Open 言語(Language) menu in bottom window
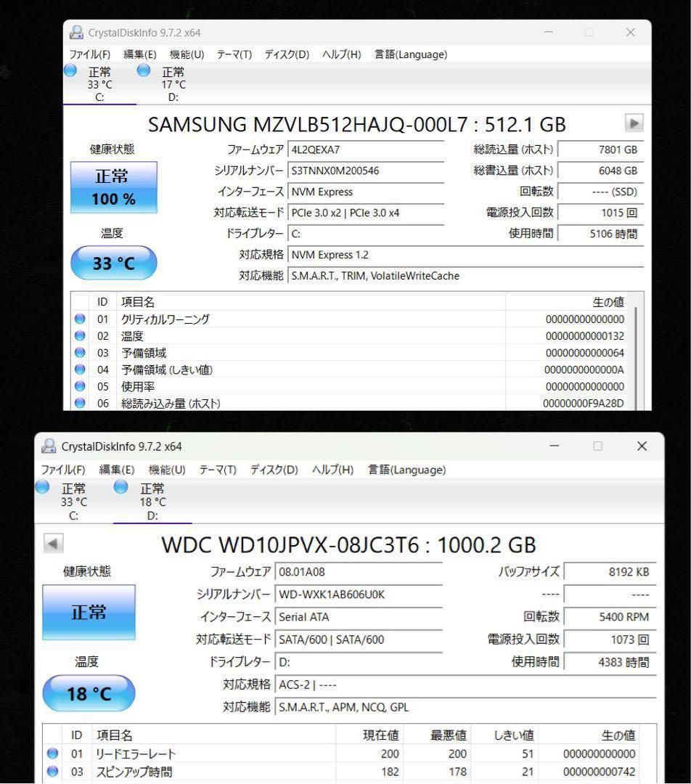 tap(408, 470)
